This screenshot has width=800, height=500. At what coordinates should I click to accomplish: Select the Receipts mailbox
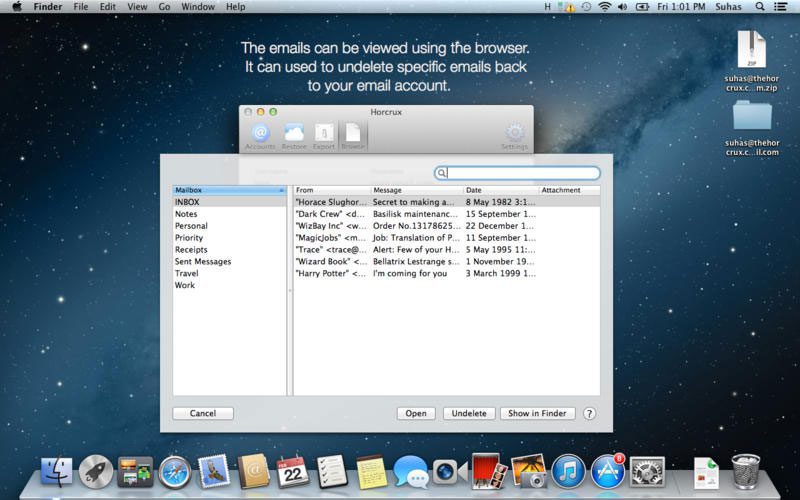point(191,249)
